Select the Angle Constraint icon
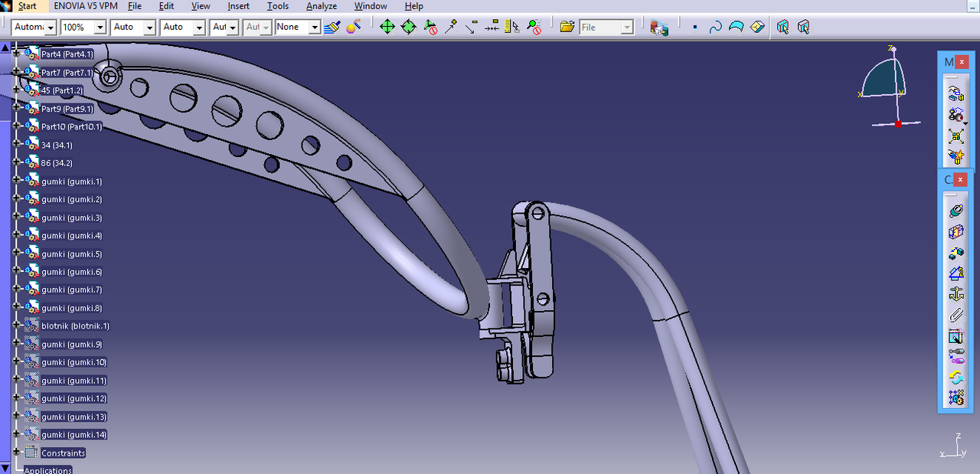 pyautogui.click(x=955, y=273)
